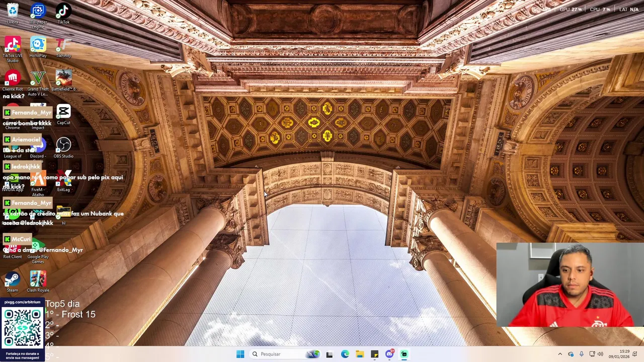Click the pixgg.com/arbitrium link text
The height and width of the screenshot is (362, 644).
[22, 302]
